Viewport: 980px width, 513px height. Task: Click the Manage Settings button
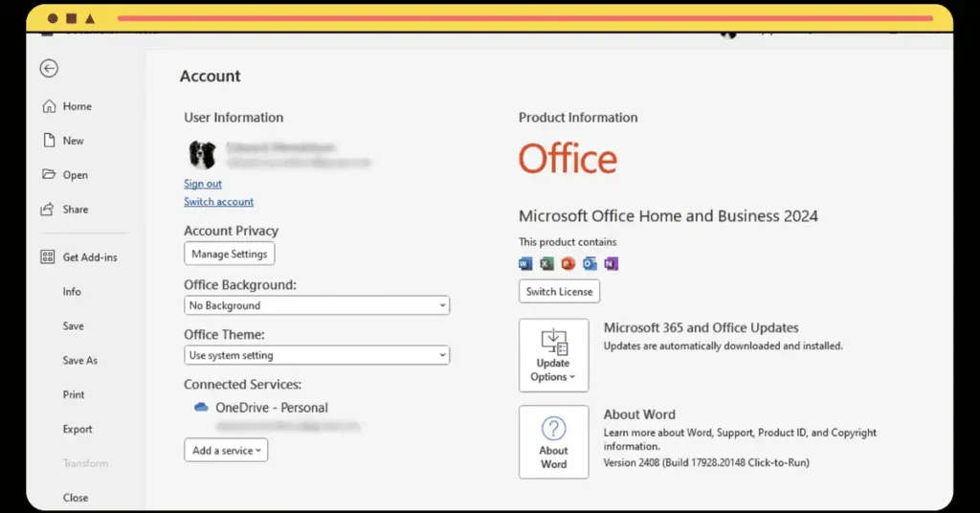[230, 254]
